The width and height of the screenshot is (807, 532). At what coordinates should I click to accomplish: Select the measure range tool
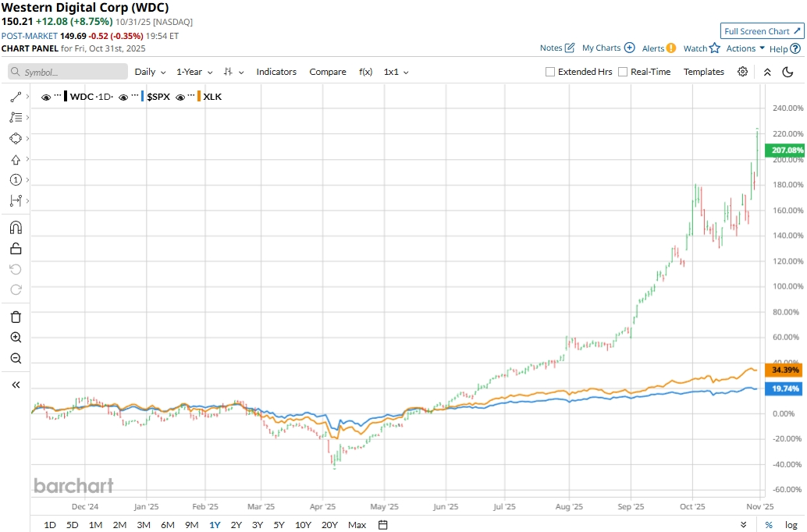(16, 200)
